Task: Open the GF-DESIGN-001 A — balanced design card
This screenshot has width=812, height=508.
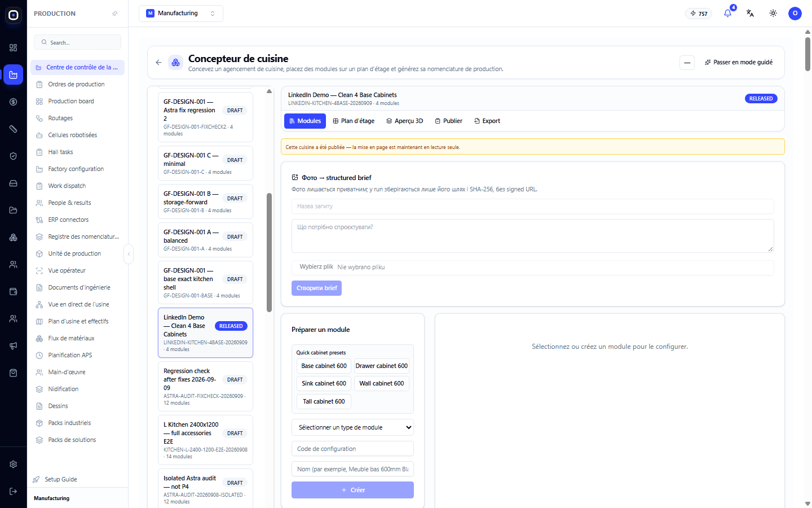Action: click(x=205, y=240)
